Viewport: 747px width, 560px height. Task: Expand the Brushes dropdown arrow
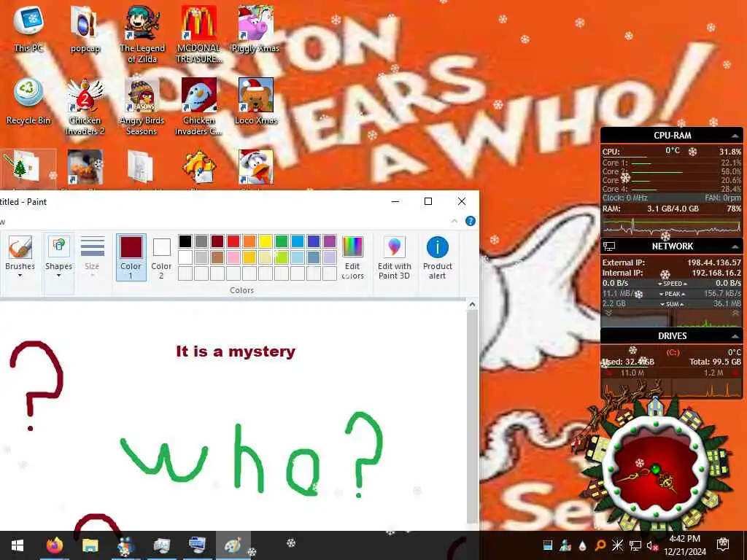pyautogui.click(x=20, y=275)
